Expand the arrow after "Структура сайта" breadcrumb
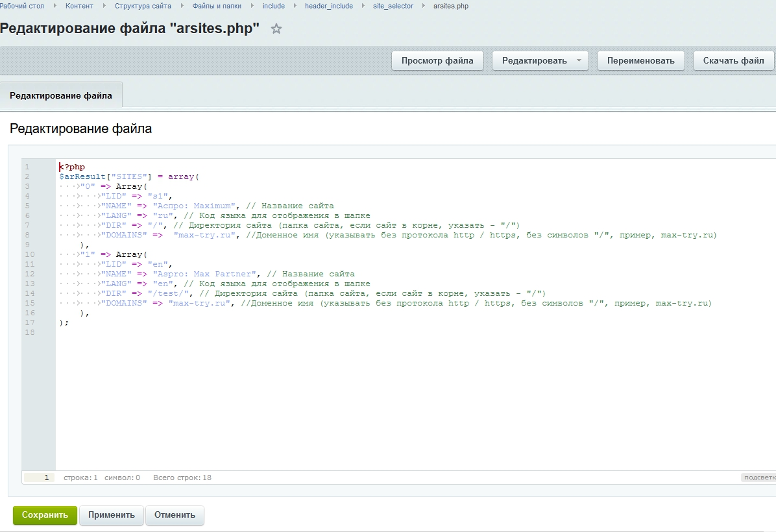Image resolution: width=776 pixels, height=532 pixels. [x=182, y=6]
